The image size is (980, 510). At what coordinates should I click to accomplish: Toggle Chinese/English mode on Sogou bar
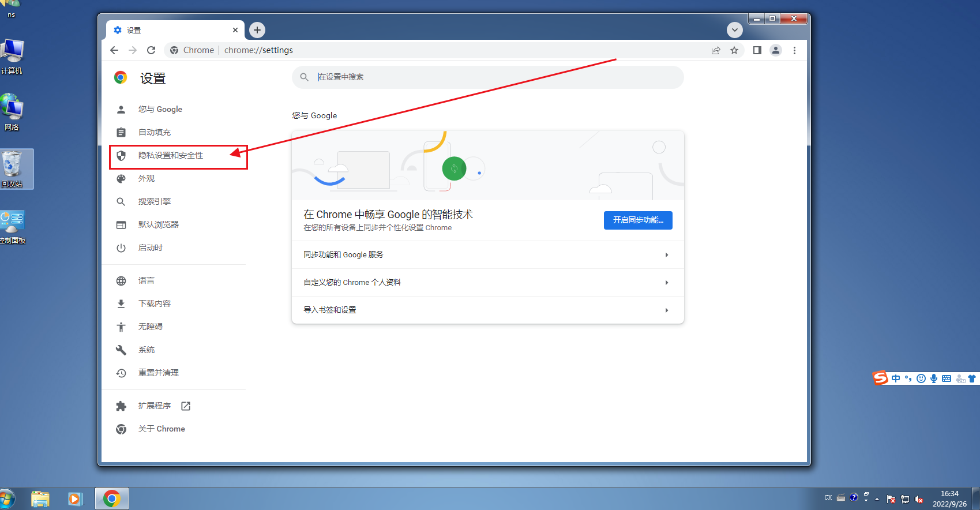896,378
